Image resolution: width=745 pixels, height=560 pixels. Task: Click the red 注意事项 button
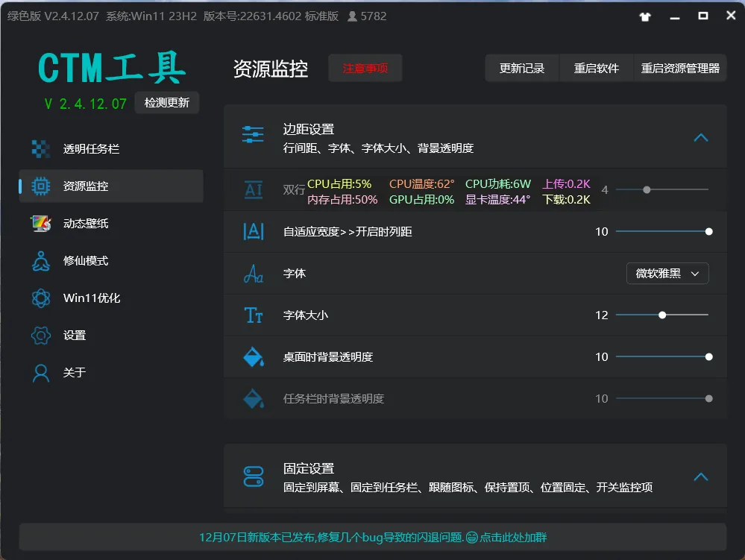click(365, 69)
